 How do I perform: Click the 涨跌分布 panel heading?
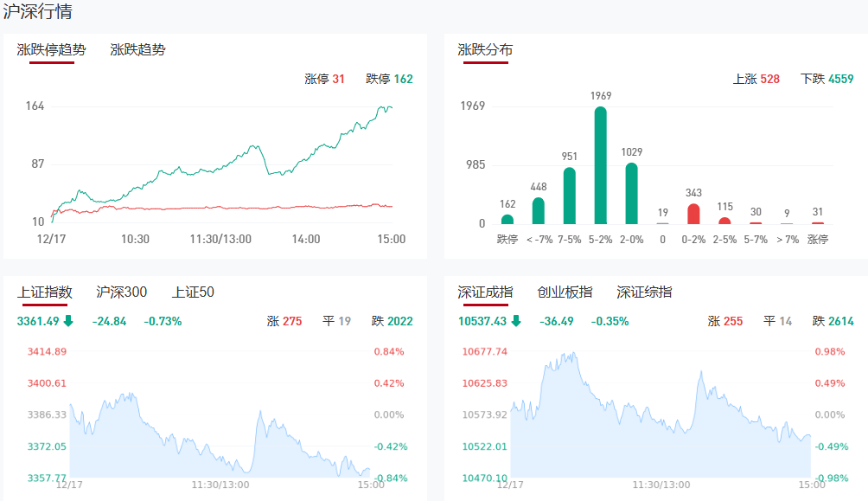click(x=485, y=49)
